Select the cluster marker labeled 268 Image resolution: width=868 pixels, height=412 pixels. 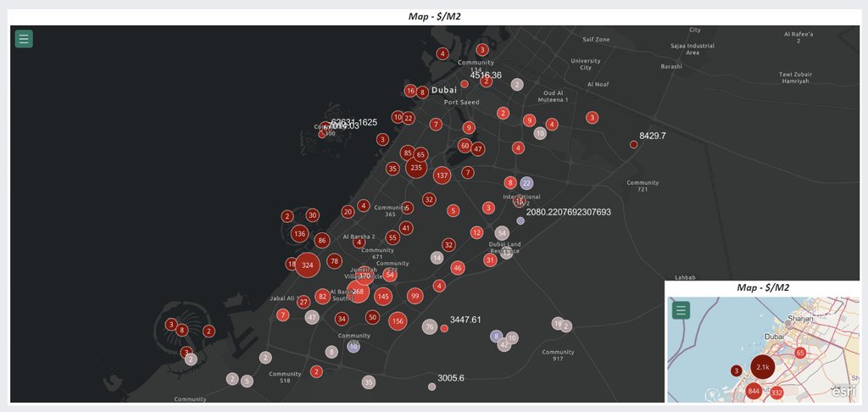pyautogui.click(x=359, y=292)
